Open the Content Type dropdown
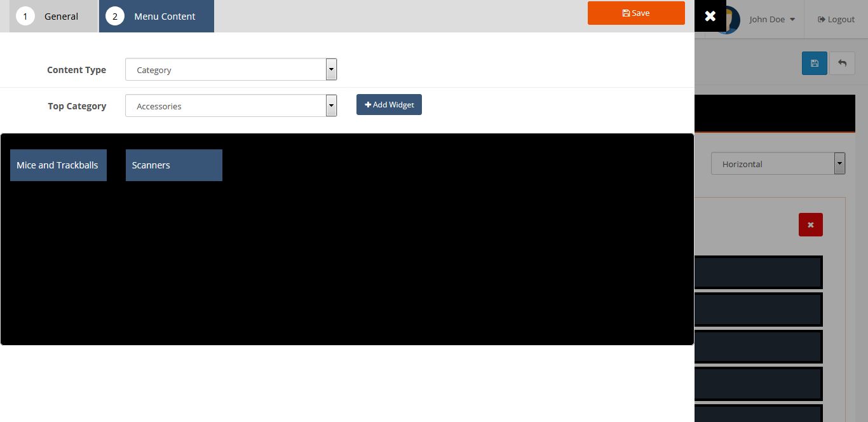 231,69
